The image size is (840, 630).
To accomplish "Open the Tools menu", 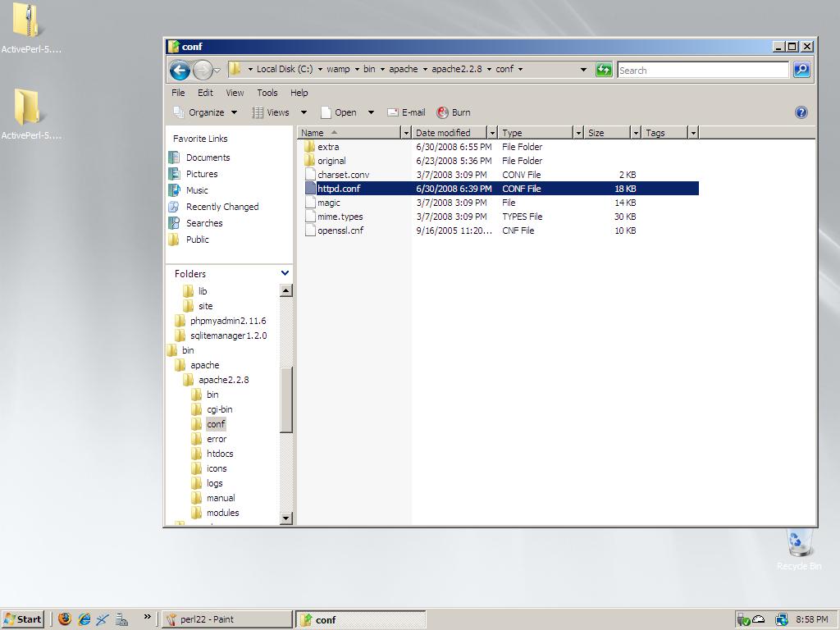I will tap(267, 93).
